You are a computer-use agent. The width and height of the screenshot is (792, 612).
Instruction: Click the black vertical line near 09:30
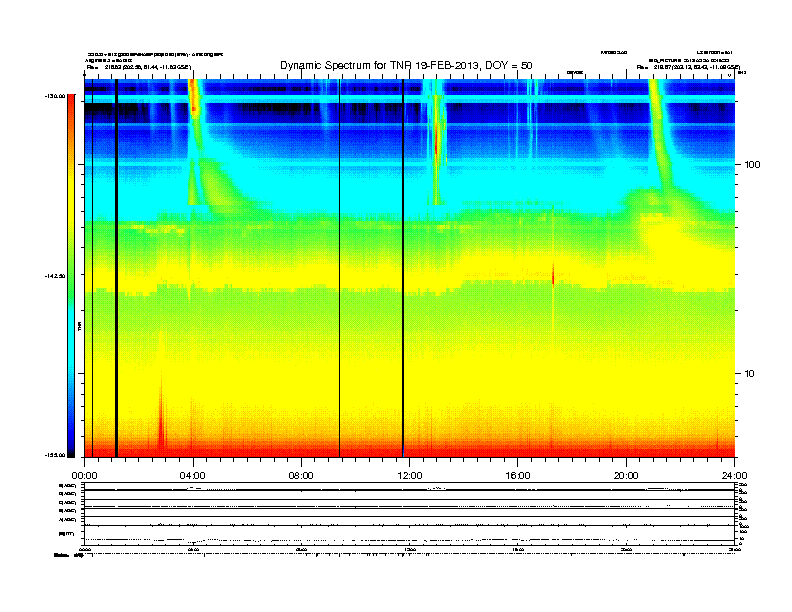[x=339, y=268]
